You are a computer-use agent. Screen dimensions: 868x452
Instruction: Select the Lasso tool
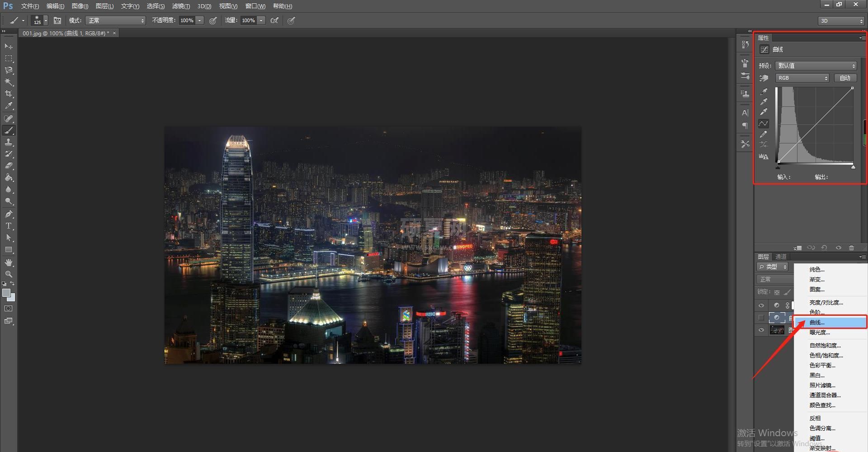9,70
